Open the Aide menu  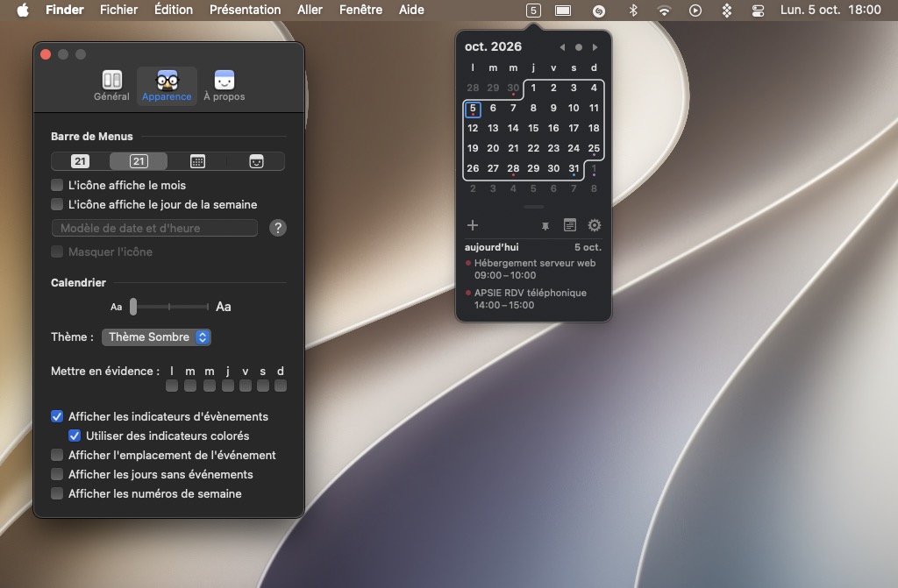point(411,10)
